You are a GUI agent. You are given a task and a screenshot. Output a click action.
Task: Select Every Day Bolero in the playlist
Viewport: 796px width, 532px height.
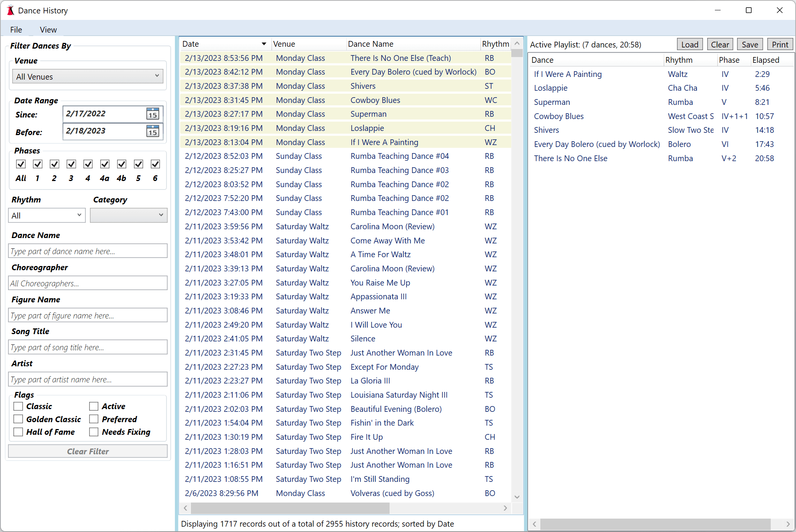[661, 144]
